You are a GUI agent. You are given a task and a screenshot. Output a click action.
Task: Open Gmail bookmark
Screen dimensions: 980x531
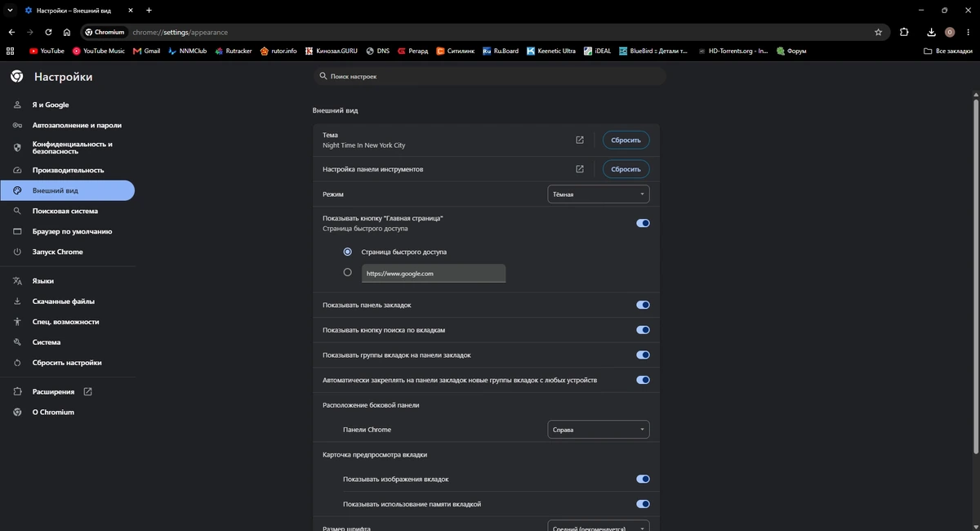146,51
